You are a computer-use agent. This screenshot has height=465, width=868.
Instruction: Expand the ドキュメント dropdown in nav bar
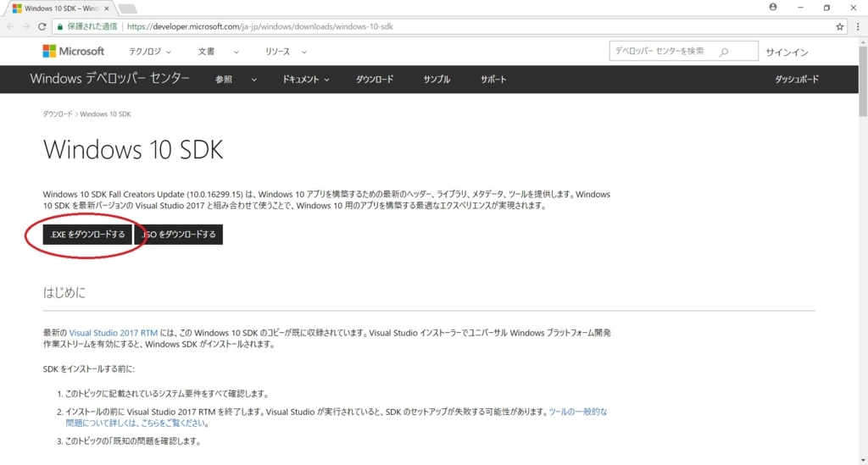(306, 79)
